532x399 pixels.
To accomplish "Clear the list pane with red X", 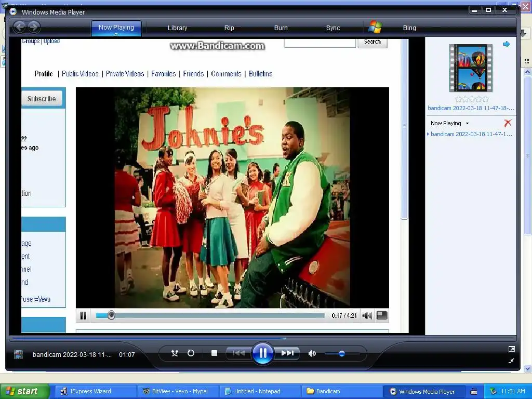I will pos(508,123).
